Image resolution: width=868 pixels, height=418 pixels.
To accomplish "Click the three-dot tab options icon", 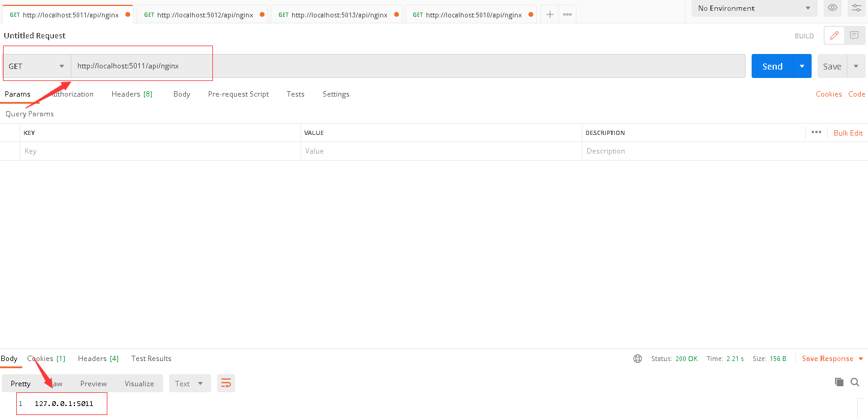I will (x=567, y=14).
